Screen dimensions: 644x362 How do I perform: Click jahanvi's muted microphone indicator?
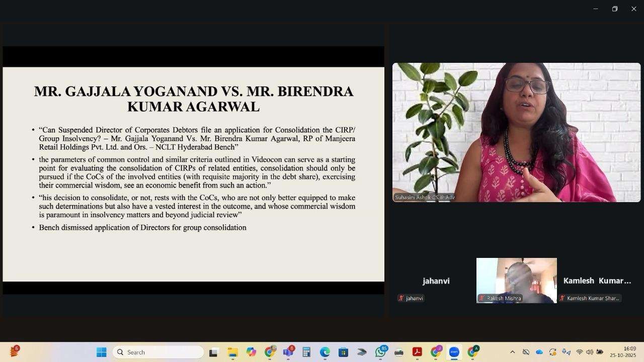[x=401, y=298]
